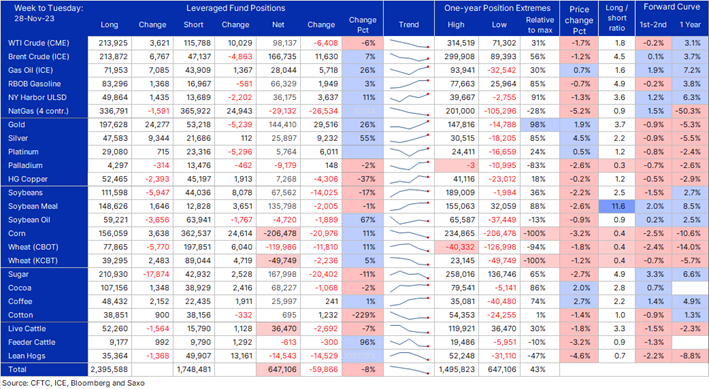The image size is (709, 389).
Task: Click the Long / short ratio column header
Action: coord(617,18)
